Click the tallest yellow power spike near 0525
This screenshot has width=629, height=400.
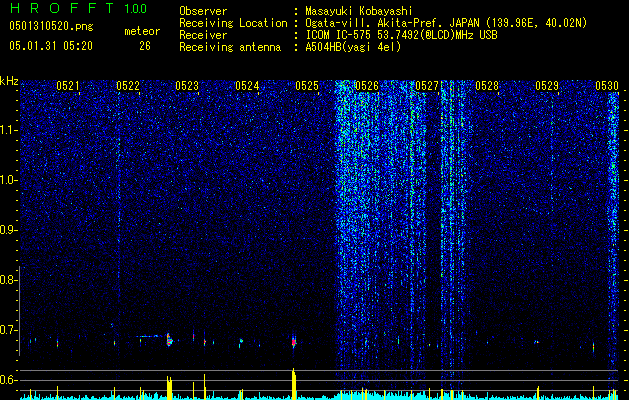(294, 384)
